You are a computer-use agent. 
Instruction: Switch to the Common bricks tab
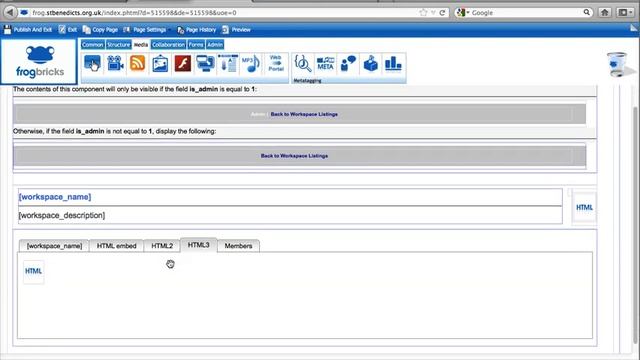click(93, 44)
